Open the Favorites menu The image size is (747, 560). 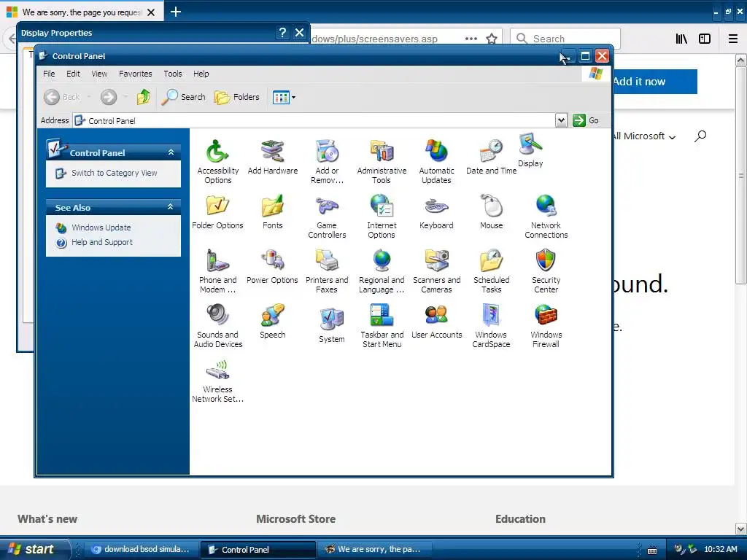135,74
